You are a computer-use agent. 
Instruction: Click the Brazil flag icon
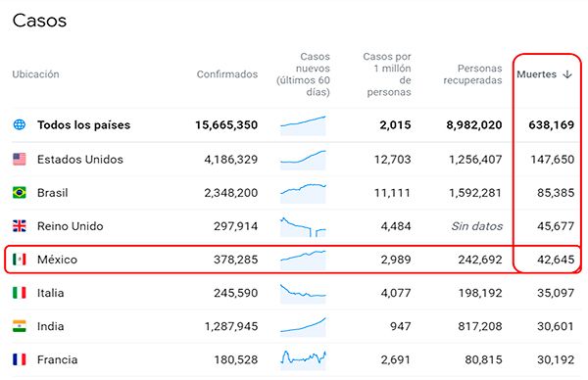coord(20,193)
